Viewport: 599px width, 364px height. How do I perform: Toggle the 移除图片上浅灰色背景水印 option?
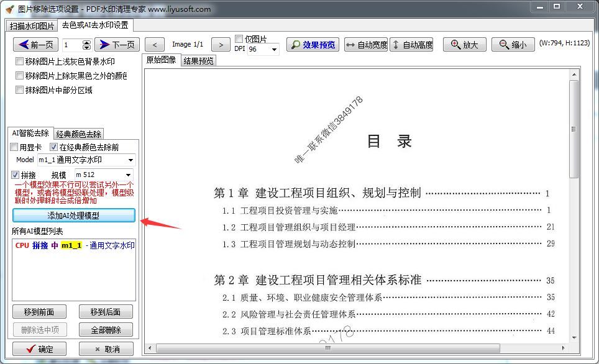[19, 61]
